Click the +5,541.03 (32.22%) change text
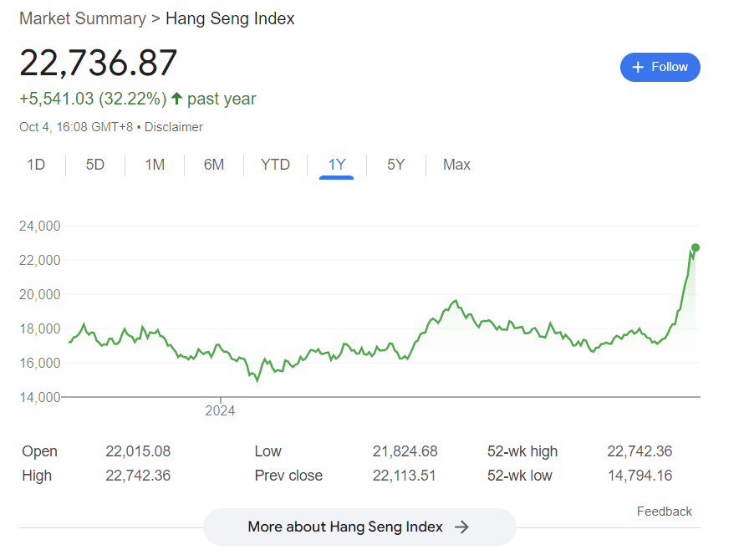Viewport: 744px width, 560px height. tap(93, 99)
